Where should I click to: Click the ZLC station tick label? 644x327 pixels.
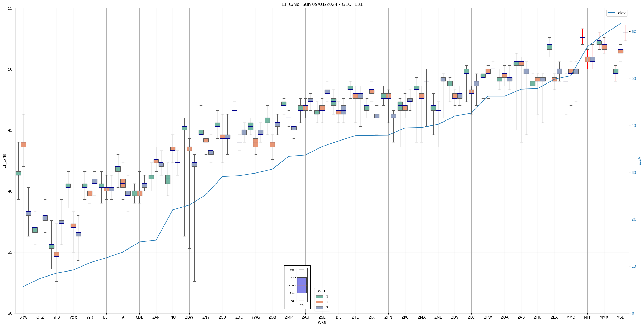(471, 317)
